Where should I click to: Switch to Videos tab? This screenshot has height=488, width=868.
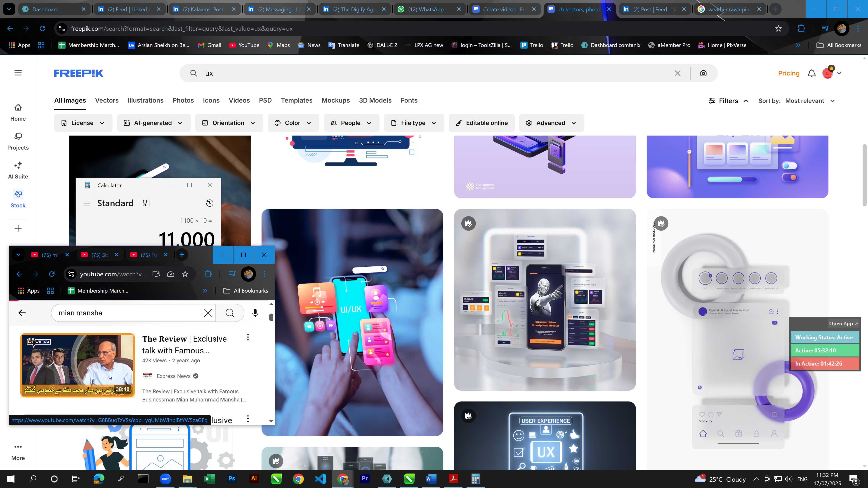(239, 100)
